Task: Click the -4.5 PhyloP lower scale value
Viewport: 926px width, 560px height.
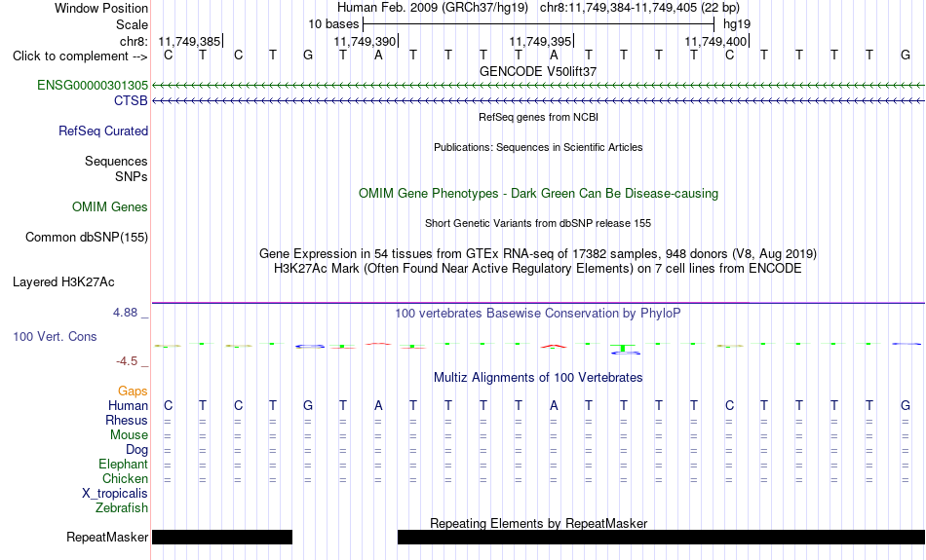Action: click(x=127, y=361)
